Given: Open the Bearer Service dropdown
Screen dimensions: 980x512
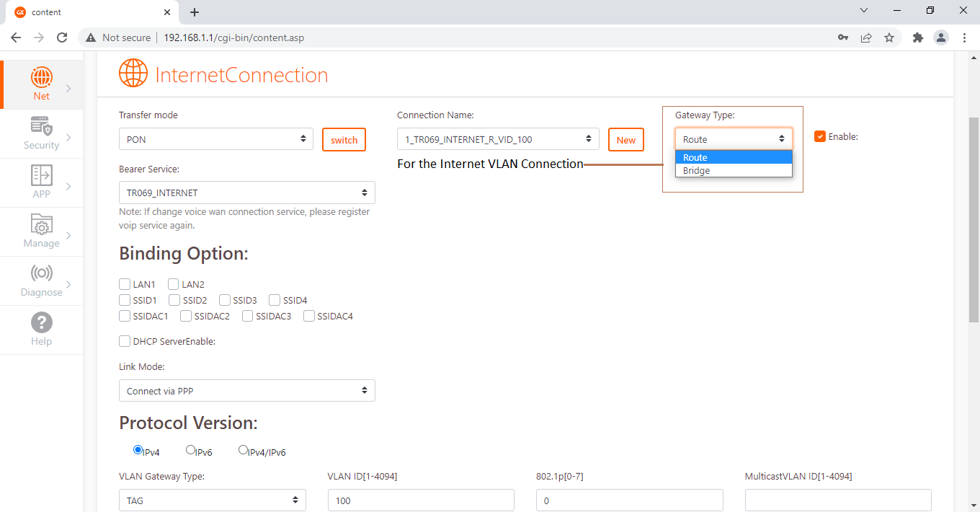Looking at the screenshot, I should (246, 193).
